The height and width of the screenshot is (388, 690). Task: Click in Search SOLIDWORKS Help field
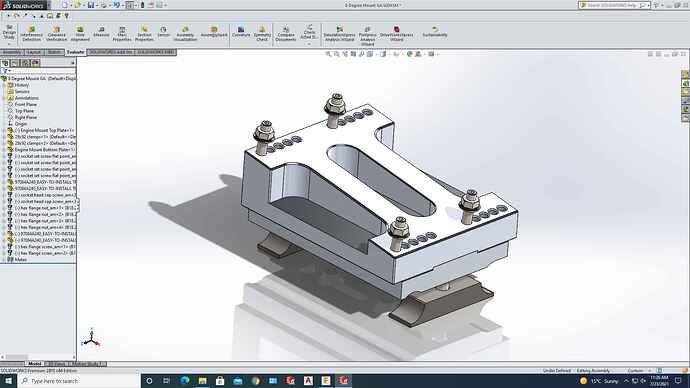pos(613,5)
